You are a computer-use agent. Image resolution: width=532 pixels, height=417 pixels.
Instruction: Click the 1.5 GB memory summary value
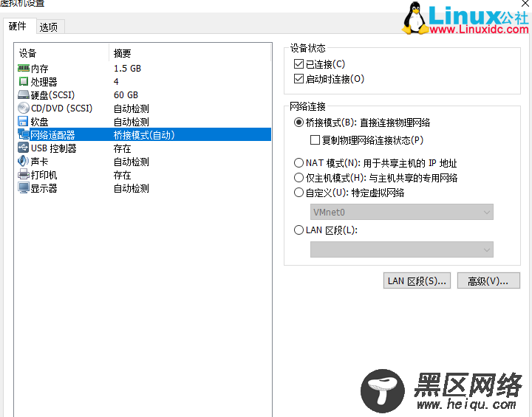[x=127, y=69]
